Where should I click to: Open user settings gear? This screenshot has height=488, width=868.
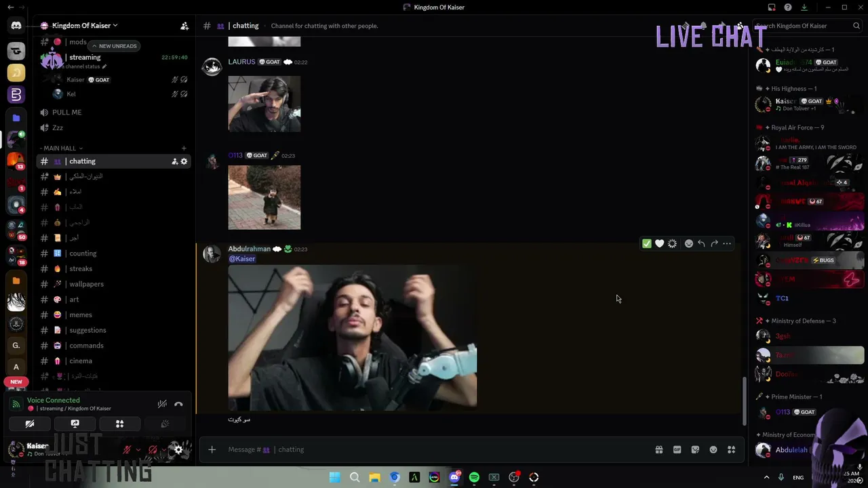(178, 449)
